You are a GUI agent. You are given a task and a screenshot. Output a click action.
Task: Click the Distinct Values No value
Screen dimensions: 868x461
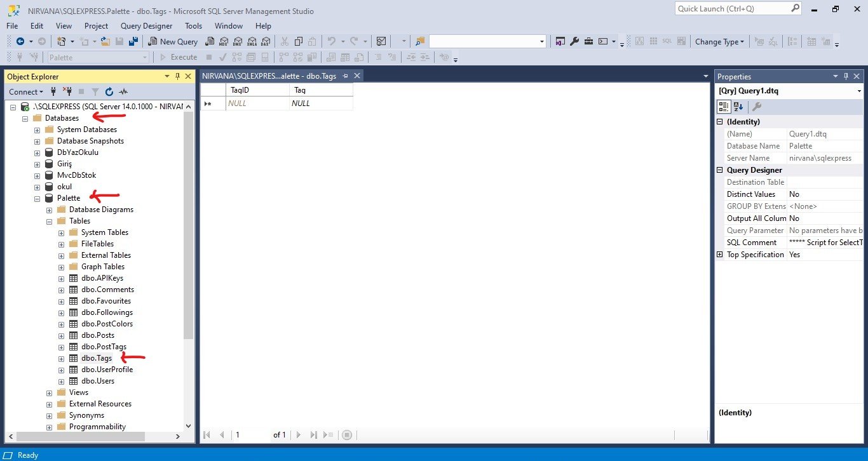click(825, 194)
